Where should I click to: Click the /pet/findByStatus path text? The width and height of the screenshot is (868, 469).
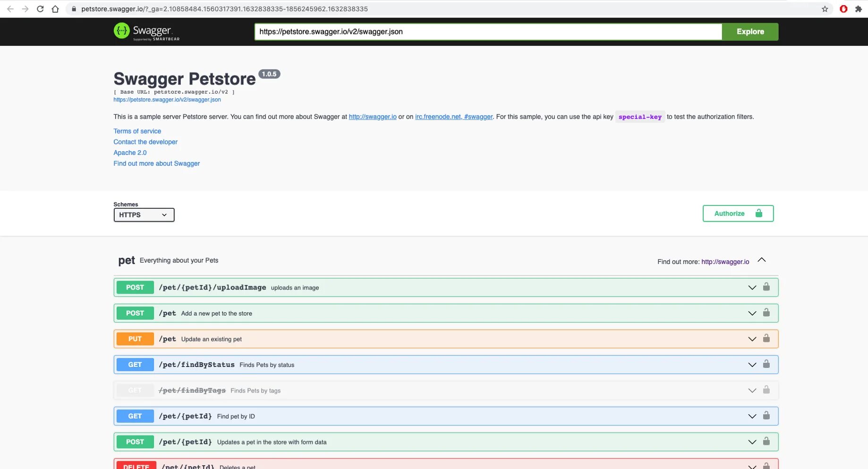(x=196, y=365)
